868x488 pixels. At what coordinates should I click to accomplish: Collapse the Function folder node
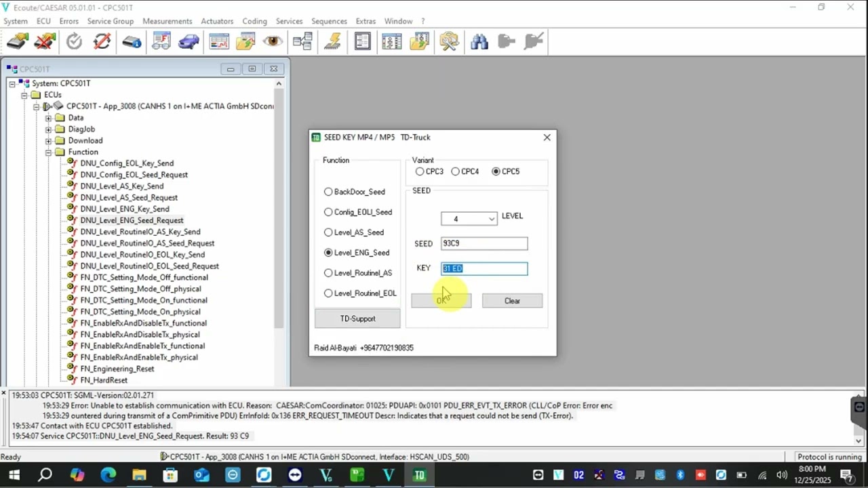49,152
